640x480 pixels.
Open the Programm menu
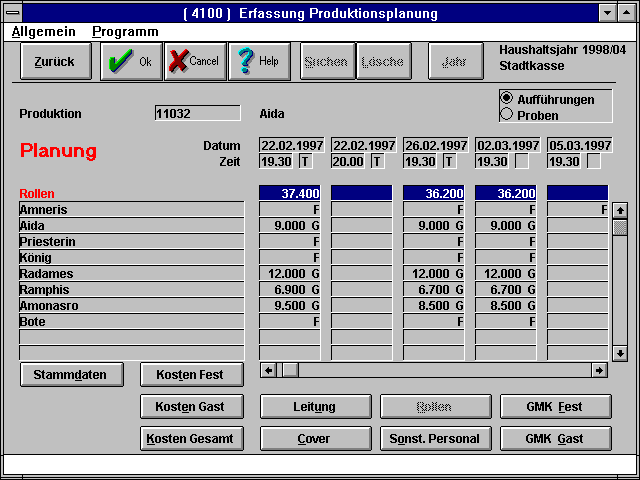(125, 32)
